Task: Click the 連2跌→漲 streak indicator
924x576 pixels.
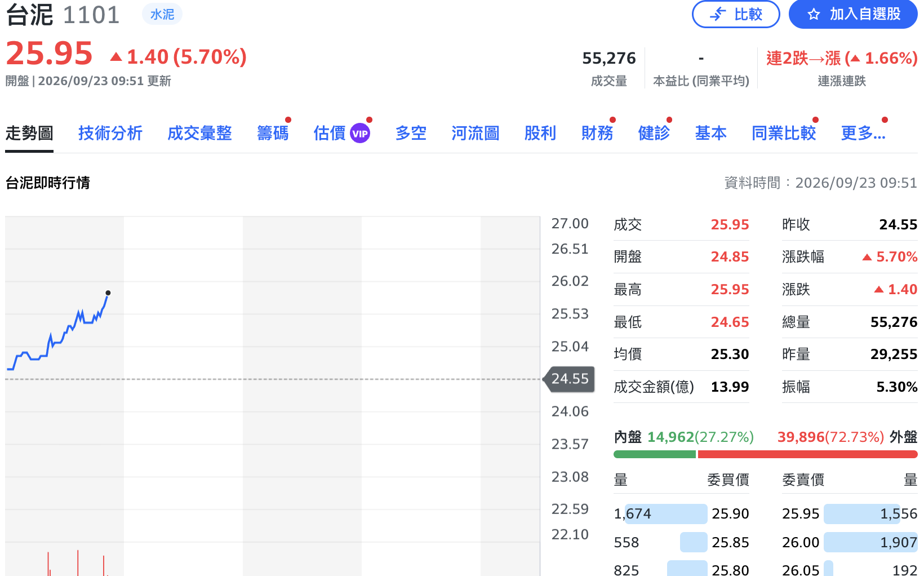Action: pyautogui.click(x=842, y=58)
